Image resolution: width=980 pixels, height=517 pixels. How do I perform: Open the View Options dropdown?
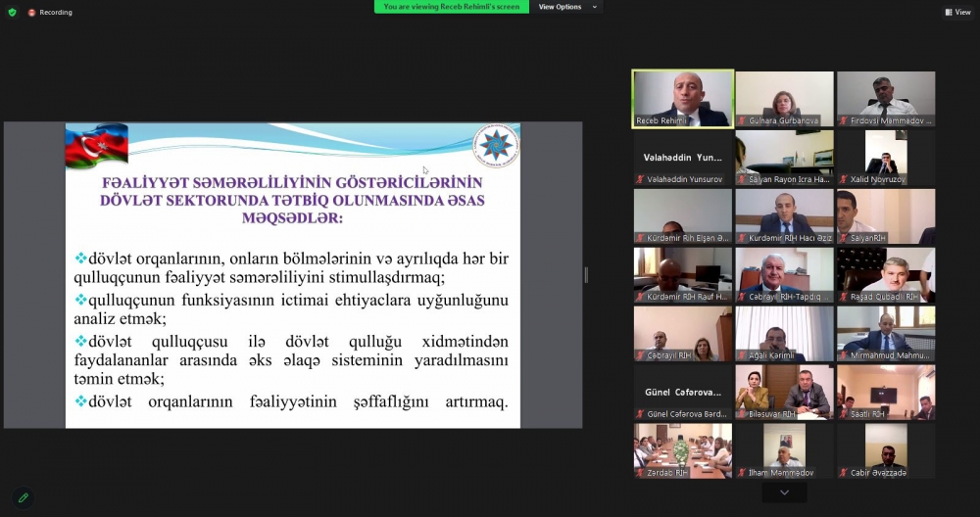coord(568,7)
